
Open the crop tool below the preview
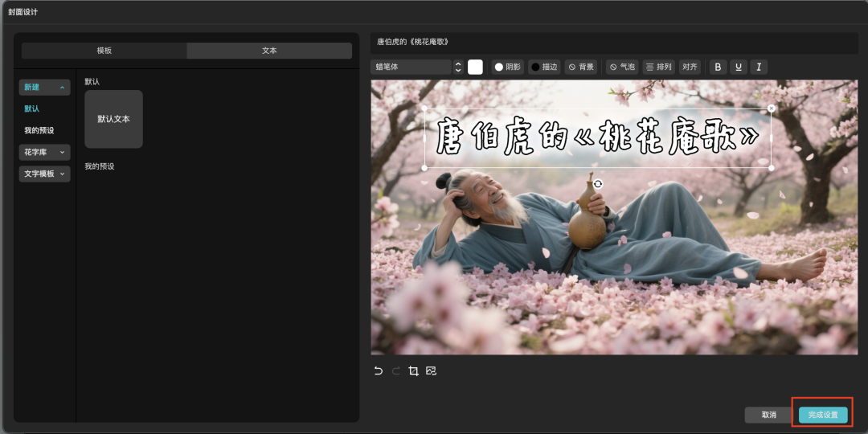(414, 371)
